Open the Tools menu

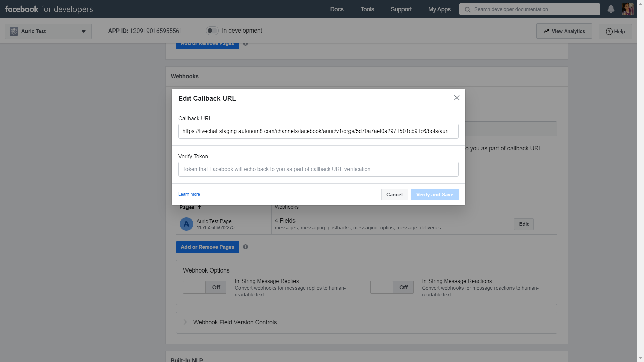tap(367, 9)
